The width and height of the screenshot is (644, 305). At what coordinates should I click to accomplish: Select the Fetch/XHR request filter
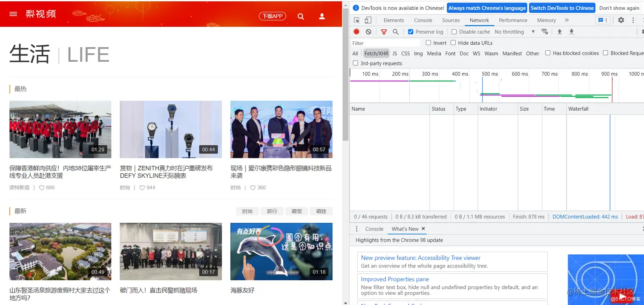pyautogui.click(x=376, y=53)
